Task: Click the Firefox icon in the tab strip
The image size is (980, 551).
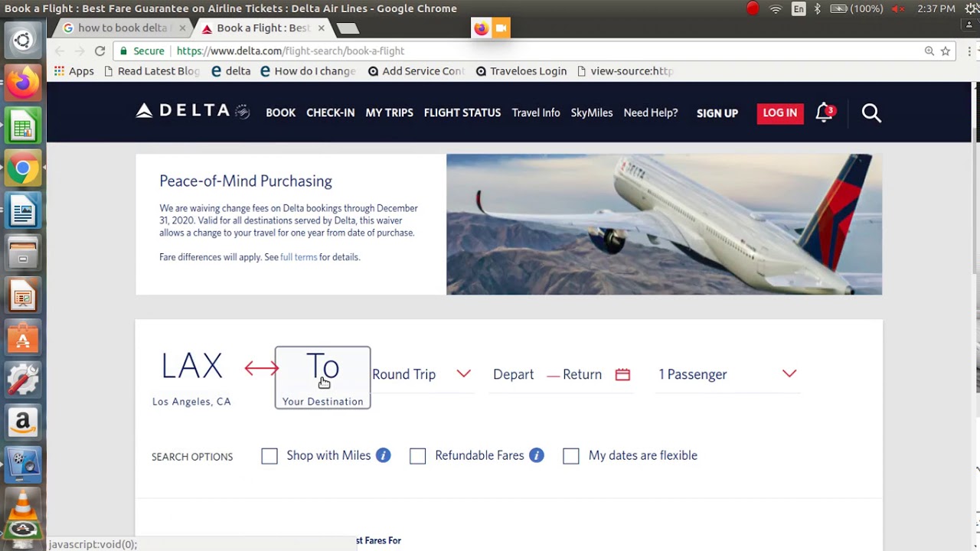Action: 481,28
